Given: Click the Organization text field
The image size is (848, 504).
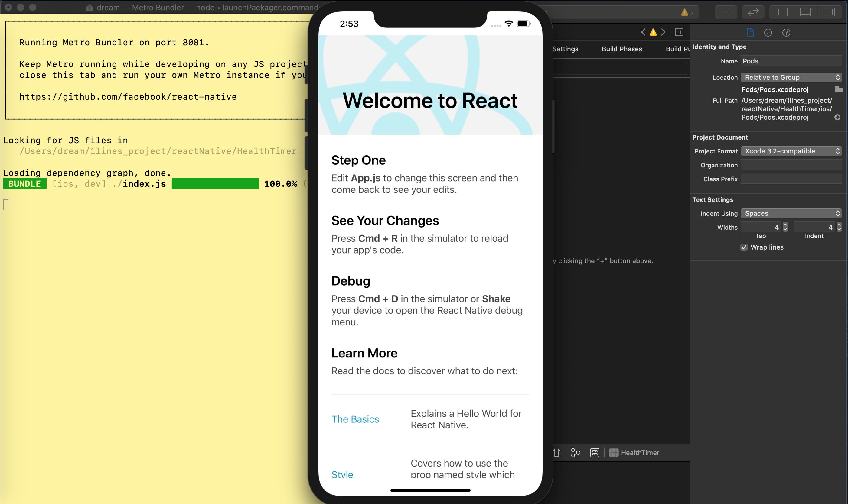Looking at the screenshot, I should 791,165.
